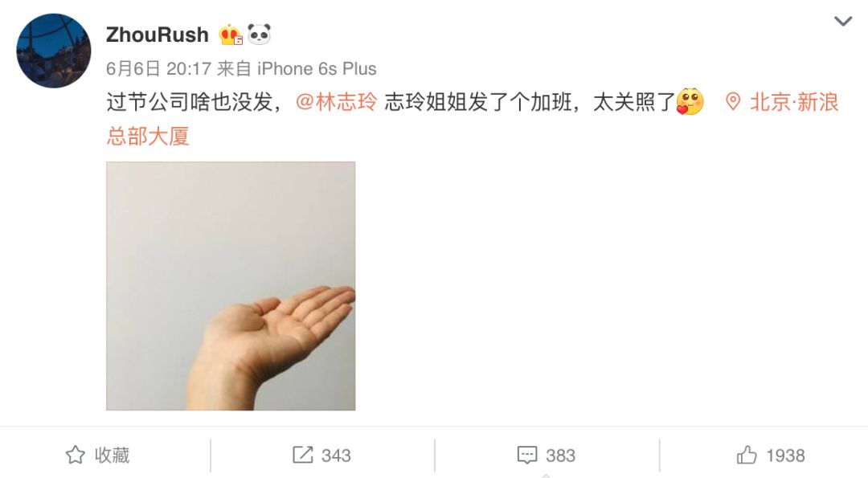868x478 pixels.
Task: Open ZhouRush's round profile avatar
Action: pos(54,51)
